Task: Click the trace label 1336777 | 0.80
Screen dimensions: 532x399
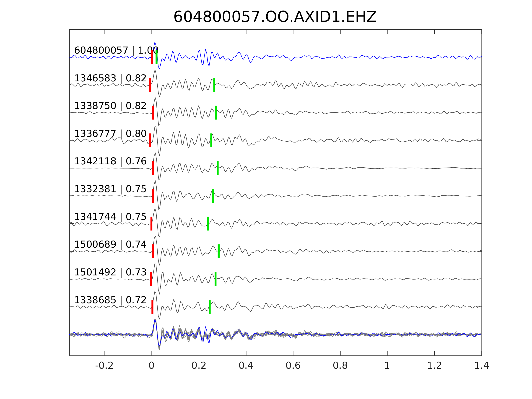Action: pos(110,133)
